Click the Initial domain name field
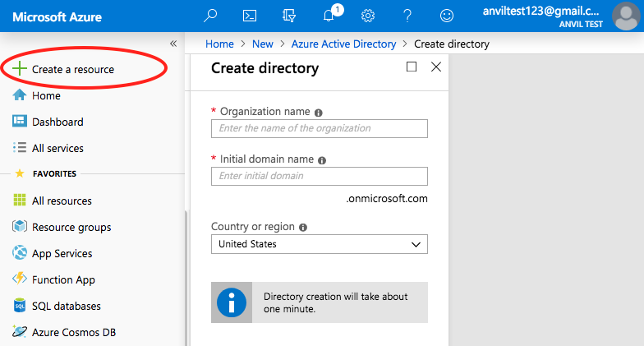The width and height of the screenshot is (644, 346). [x=319, y=176]
